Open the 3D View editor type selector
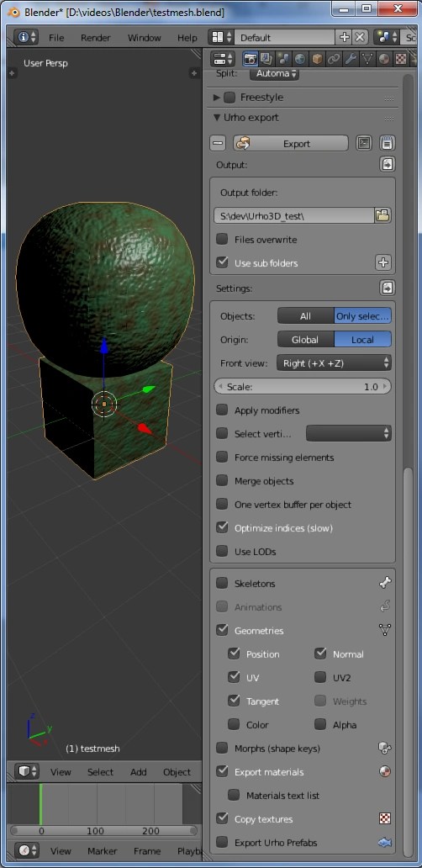The image size is (422, 868). (27, 771)
